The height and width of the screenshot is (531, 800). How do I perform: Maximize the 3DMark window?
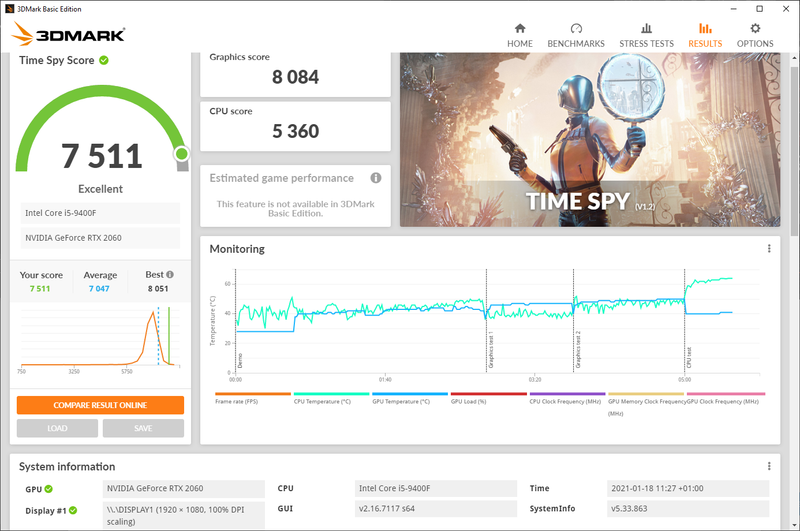(x=759, y=9)
